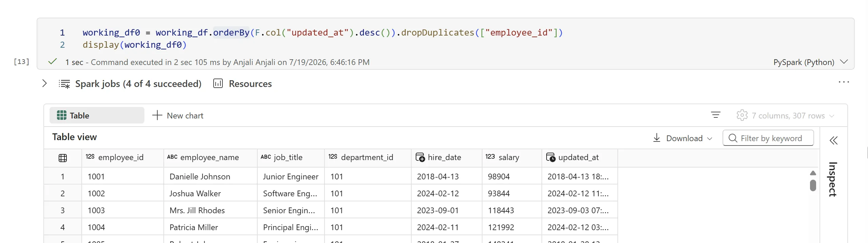Click the employee_id numeric type icon
This screenshot has height=243, width=868.
pyautogui.click(x=90, y=157)
